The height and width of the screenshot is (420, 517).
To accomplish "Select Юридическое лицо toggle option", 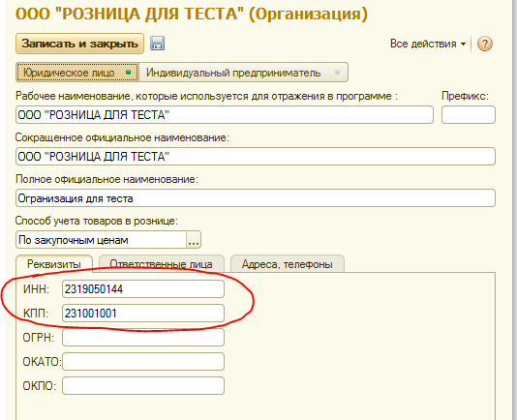I will (77, 73).
